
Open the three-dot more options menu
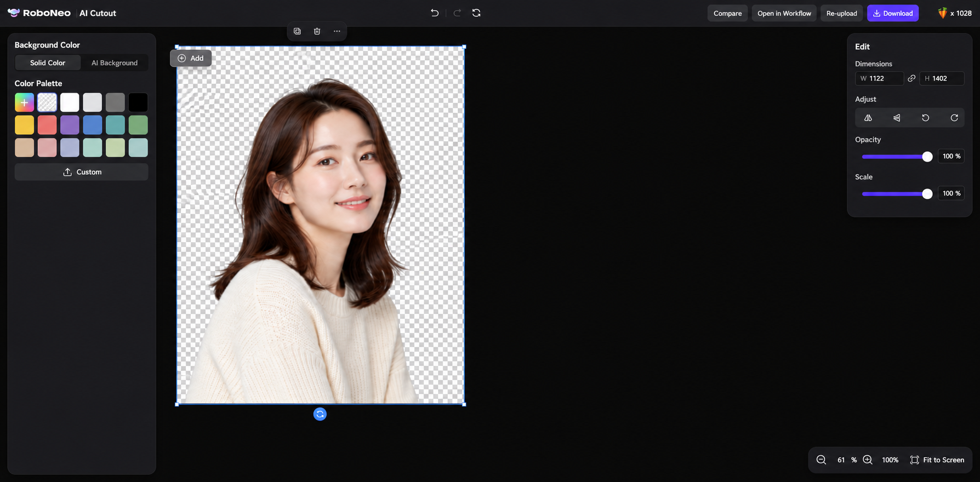[337, 31]
